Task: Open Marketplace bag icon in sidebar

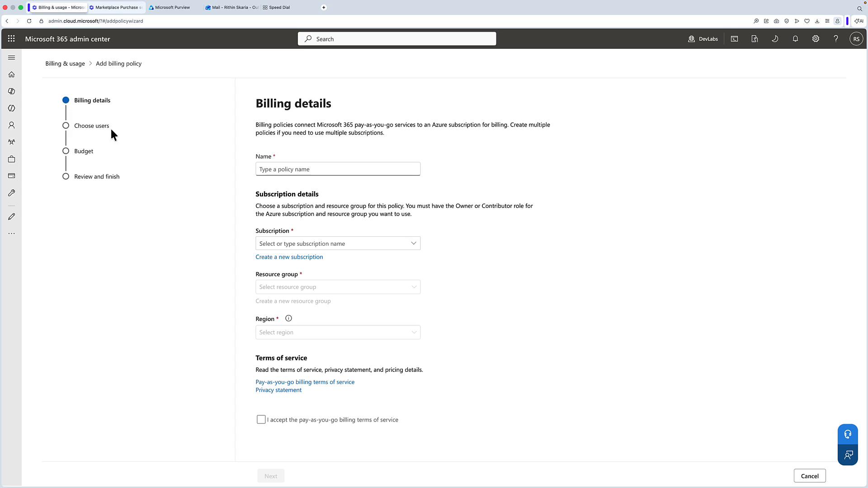Action: click(12, 159)
